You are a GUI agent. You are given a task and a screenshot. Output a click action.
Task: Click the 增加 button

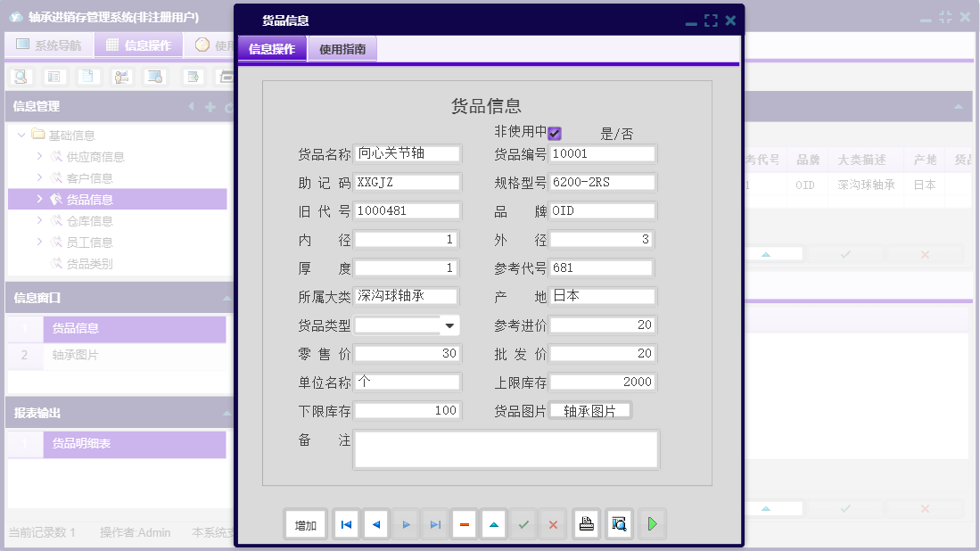pos(304,524)
